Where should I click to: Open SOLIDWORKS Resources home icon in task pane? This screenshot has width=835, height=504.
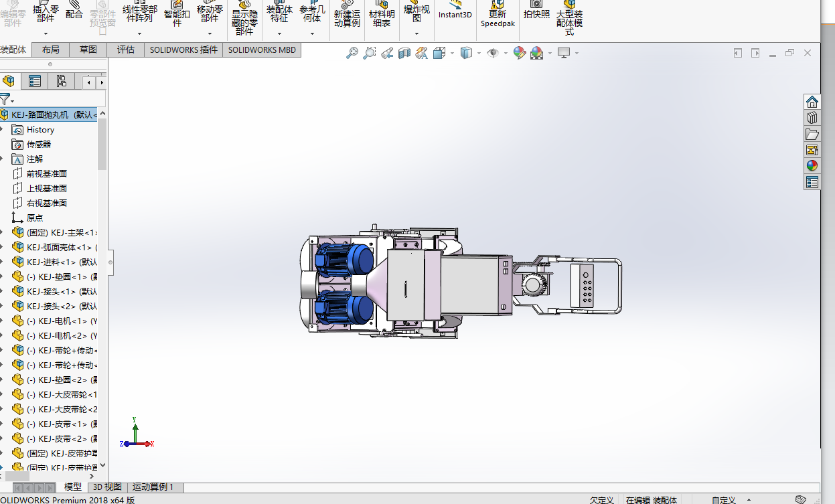pyautogui.click(x=812, y=102)
